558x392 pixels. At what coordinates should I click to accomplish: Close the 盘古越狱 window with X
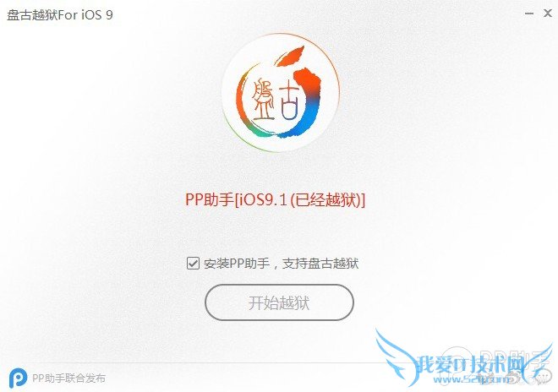point(548,14)
